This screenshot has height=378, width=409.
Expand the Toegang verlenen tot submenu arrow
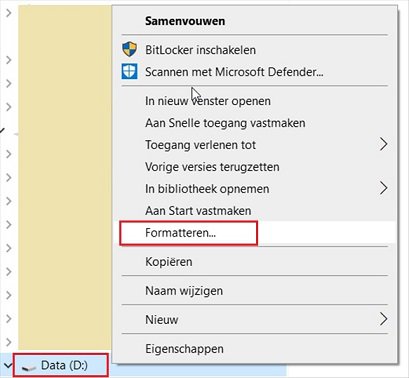click(384, 144)
